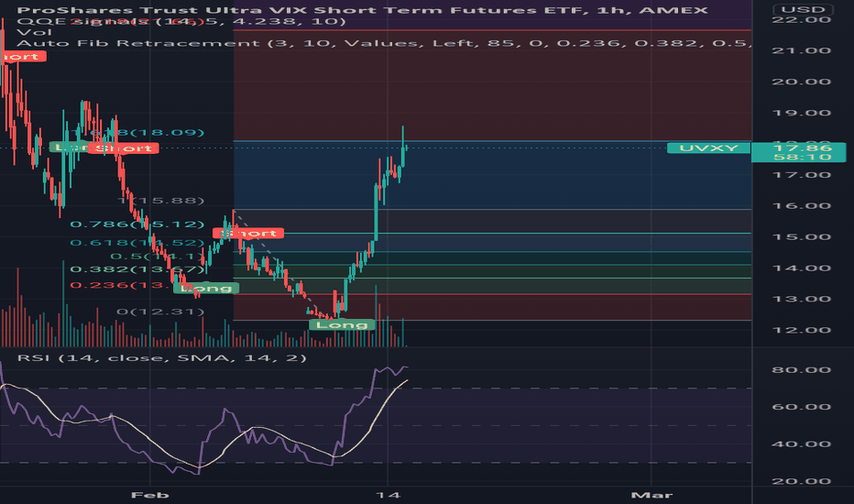Click the 80.00 RSI axis label
The image size is (854, 504).
click(x=801, y=370)
